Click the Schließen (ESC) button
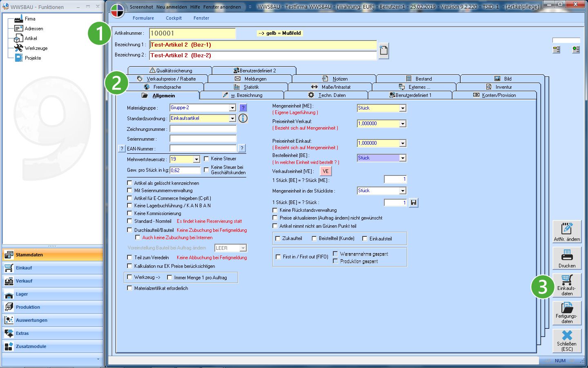 567,341
